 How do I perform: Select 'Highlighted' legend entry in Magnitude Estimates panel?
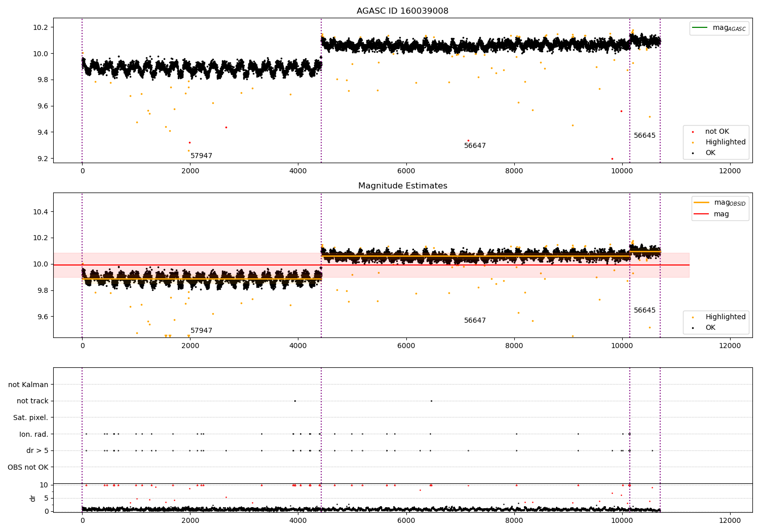click(726, 317)
